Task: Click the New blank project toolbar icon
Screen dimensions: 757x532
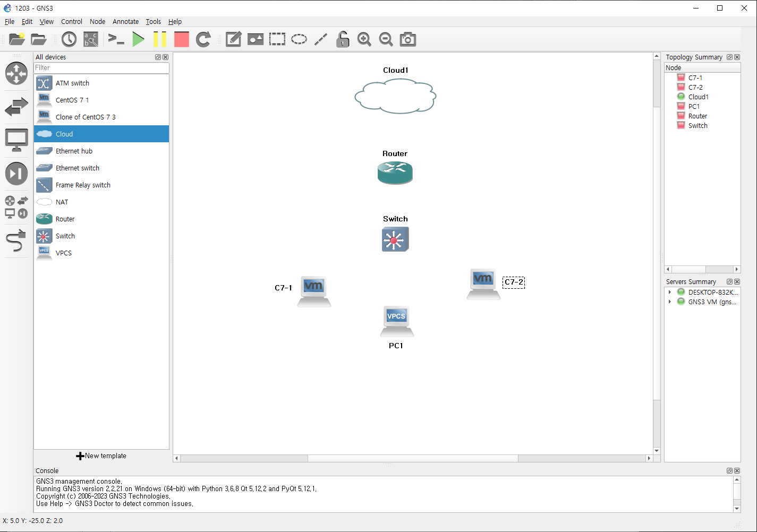Action: pyautogui.click(x=17, y=39)
